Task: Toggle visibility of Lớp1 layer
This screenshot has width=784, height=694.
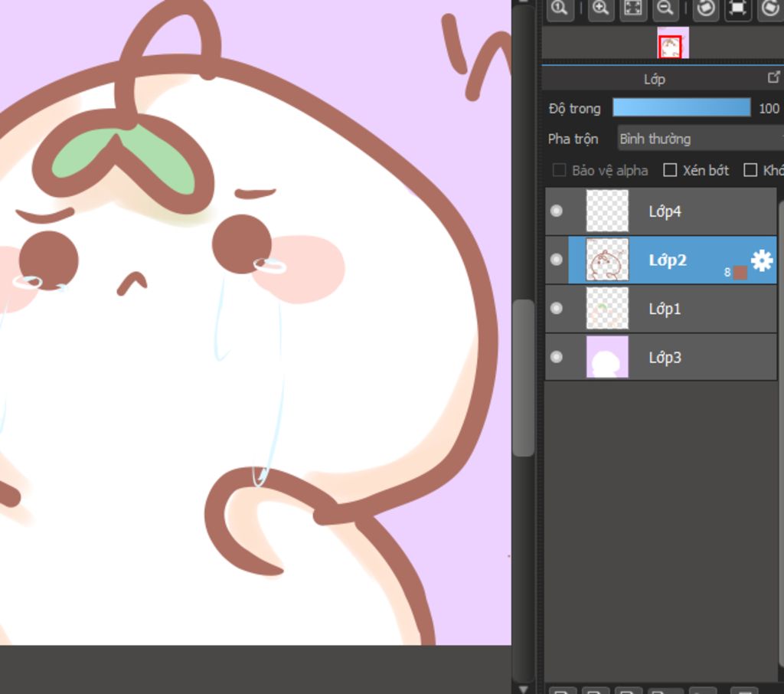Action: pos(557,308)
